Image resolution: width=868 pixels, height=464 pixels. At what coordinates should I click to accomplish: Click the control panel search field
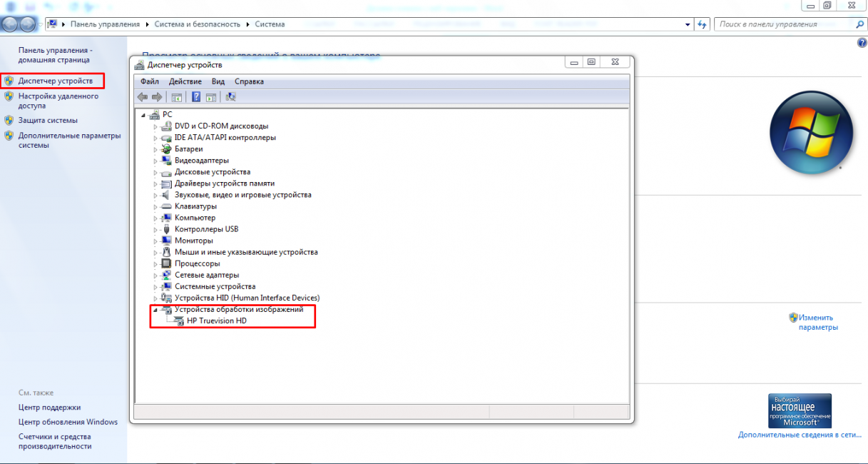785,24
